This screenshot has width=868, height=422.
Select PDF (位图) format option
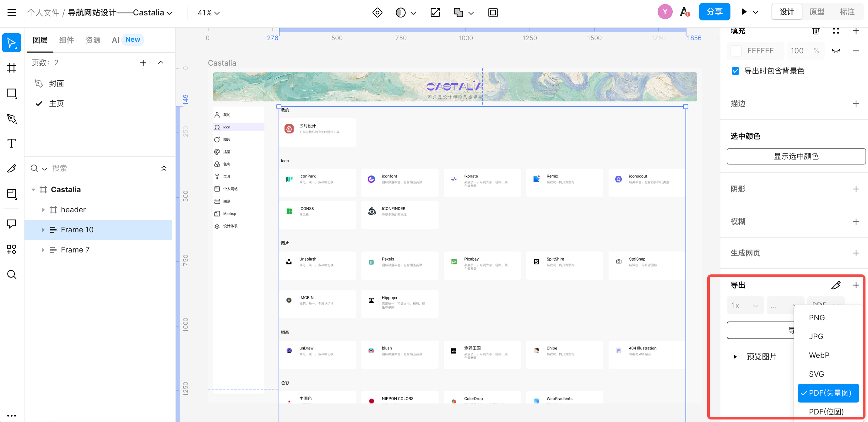(826, 411)
